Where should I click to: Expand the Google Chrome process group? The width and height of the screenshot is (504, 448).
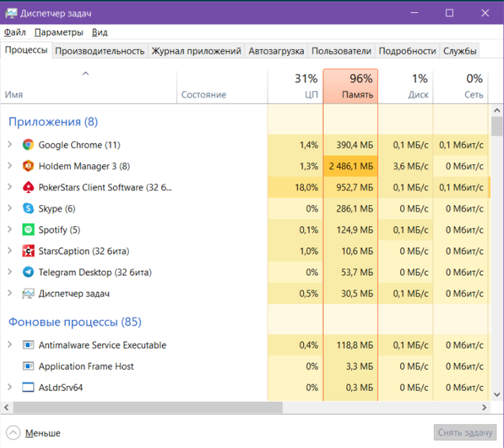[10, 145]
